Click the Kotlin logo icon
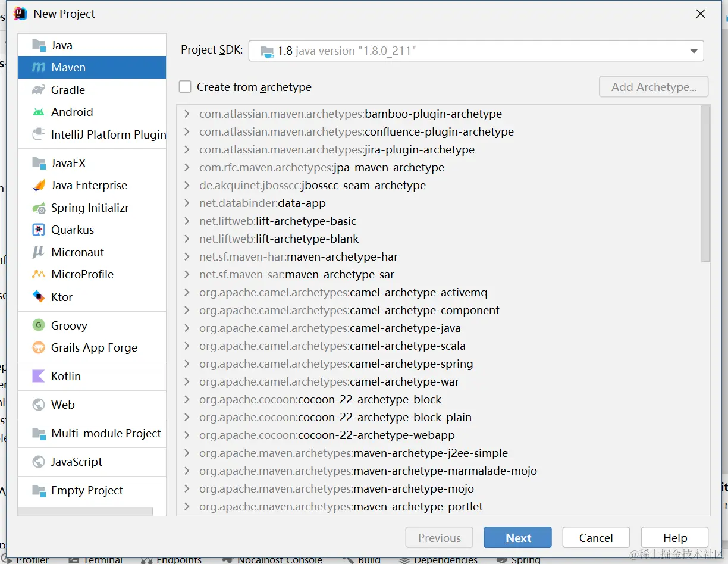Screen dimensions: 728x564 click(39, 376)
